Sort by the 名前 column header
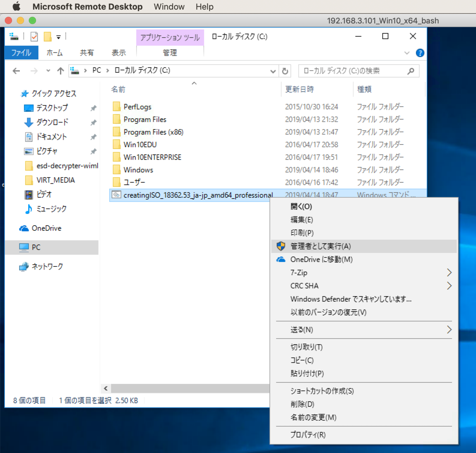The width and height of the screenshot is (476, 453). (118, 89)
